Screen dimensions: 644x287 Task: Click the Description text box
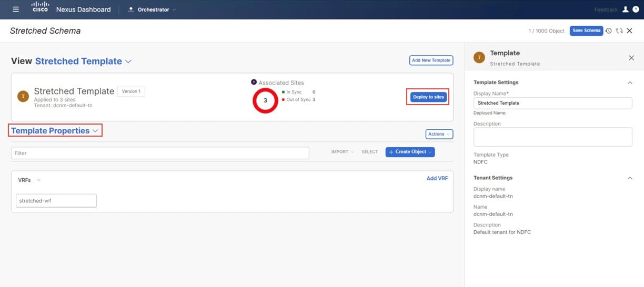coord(552,137)
